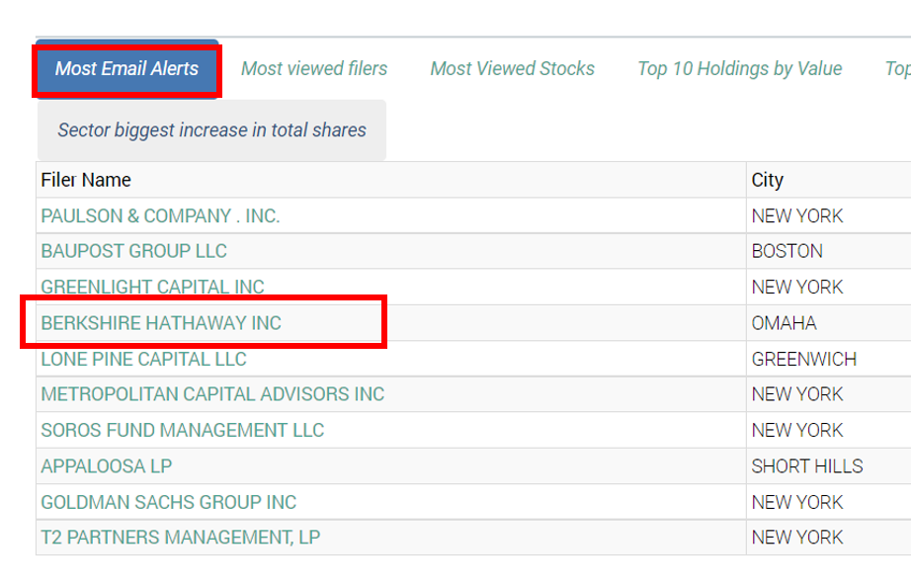
Task: Select NEW YORK cell in Paulson row
Action: click(x=829, y=216)
